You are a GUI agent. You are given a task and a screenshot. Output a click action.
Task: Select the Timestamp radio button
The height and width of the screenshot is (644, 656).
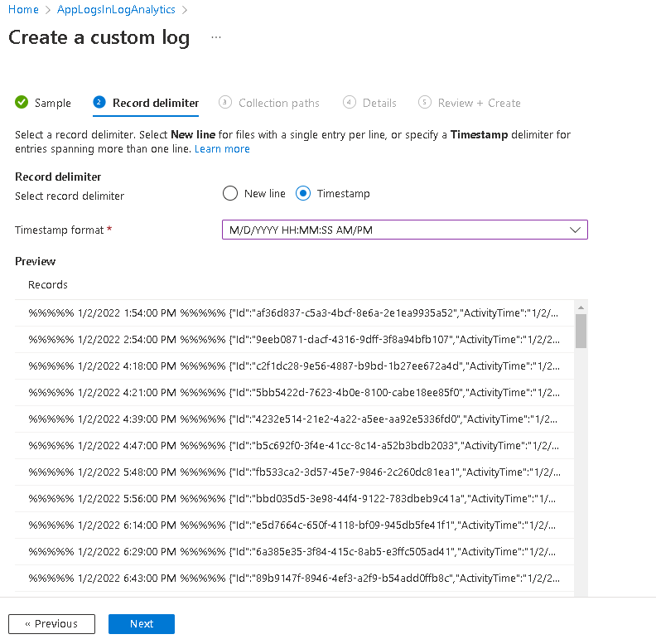click(303, 193)
